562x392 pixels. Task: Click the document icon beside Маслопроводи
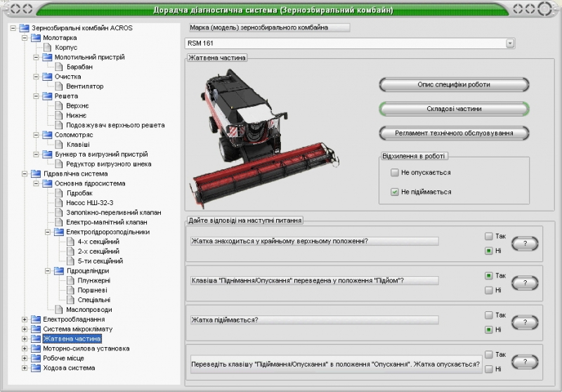tap(59, 309)
